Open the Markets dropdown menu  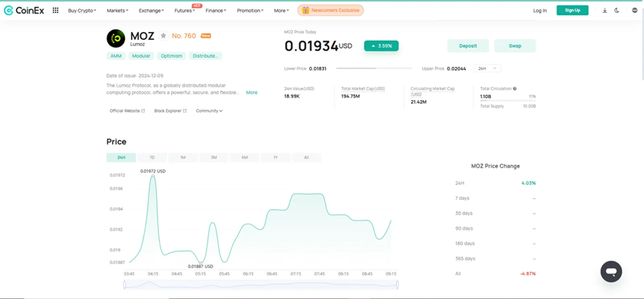click(x=118, y=10)
